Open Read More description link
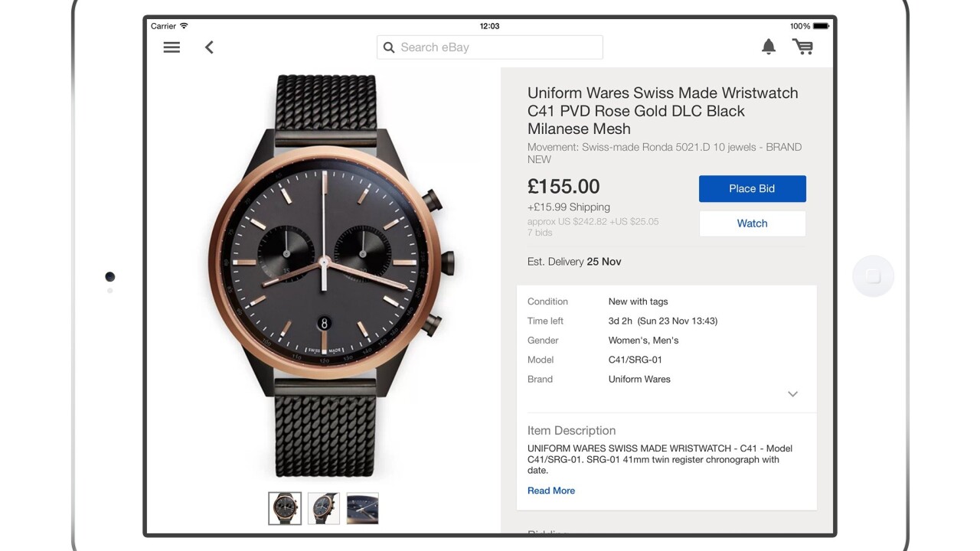The height and width of the screenshot is (551, 980). click(x=551, y=491)
